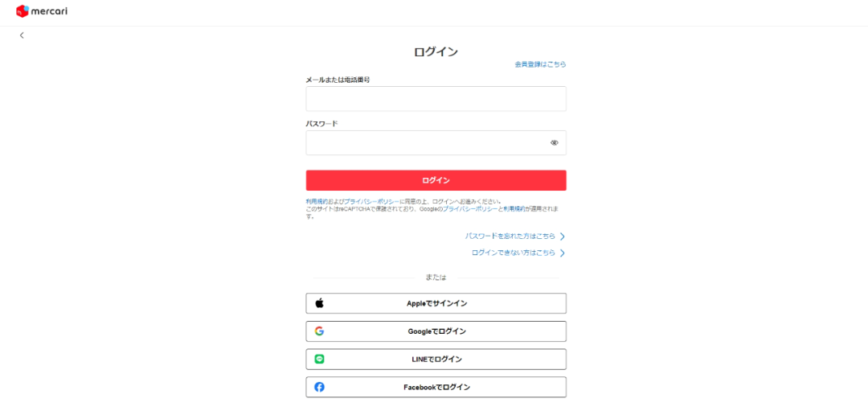This screenshot has width=868, height=403.
Task: Open chevron beside ログインできない方はこちら
Action: click(x=563, y=253)
